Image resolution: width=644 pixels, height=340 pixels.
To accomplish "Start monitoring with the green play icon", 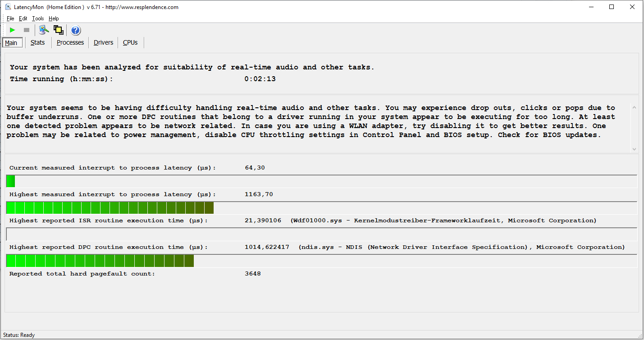I will [x=13, y=30].
